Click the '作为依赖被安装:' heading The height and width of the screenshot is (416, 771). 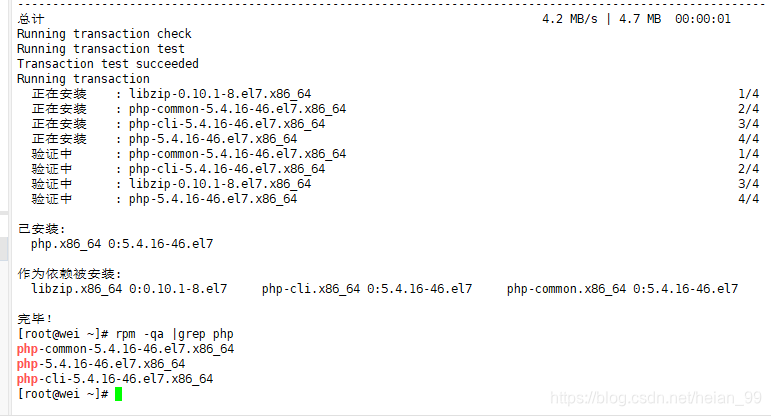tap(69, 273)
